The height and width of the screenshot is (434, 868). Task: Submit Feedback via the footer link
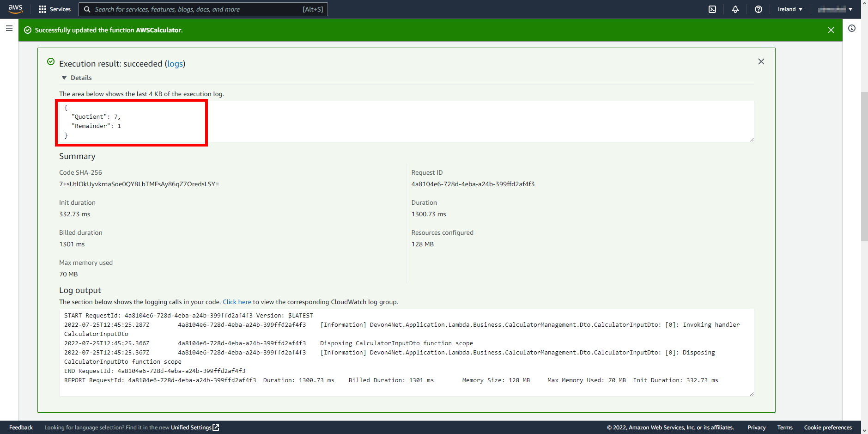click(x=21, y=428)
